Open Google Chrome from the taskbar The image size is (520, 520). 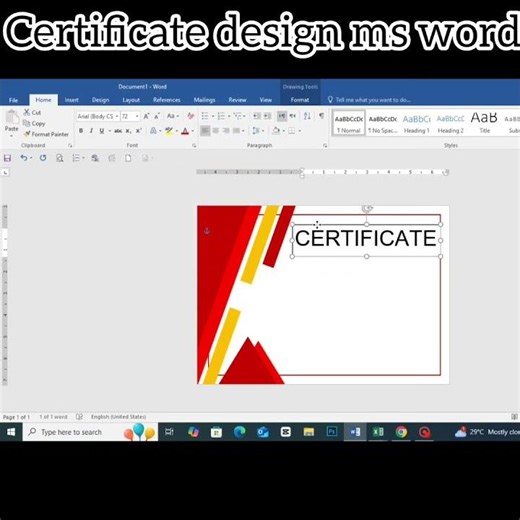point(401,432)
